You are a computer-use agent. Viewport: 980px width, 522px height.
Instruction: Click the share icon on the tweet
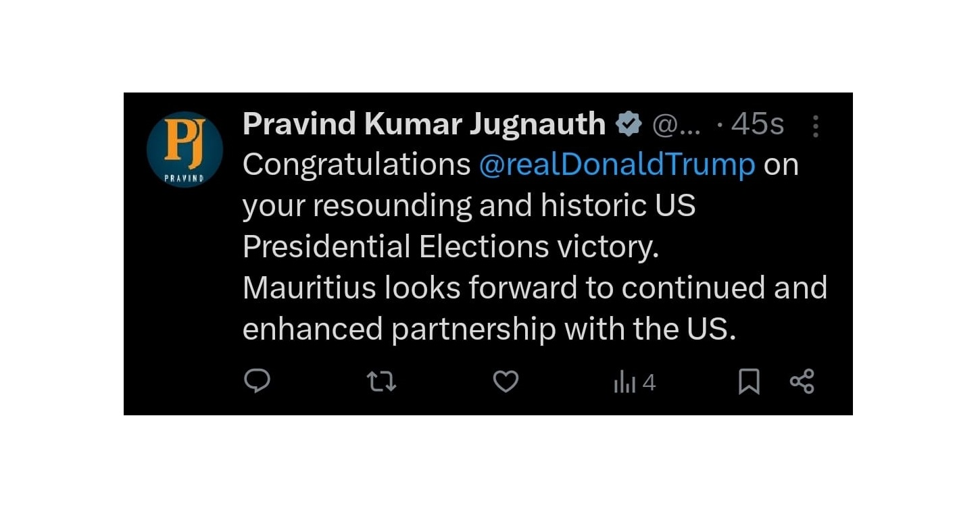tap(802, 382)
